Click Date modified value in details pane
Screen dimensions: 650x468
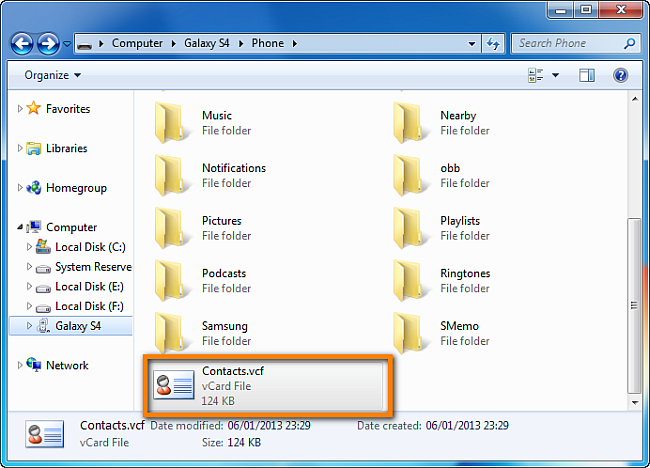coord(269,425)
